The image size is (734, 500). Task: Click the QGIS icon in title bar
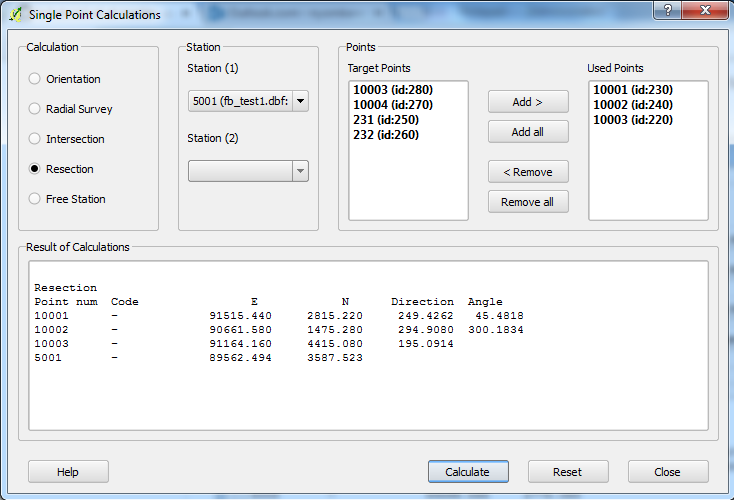tap(14, 14)
